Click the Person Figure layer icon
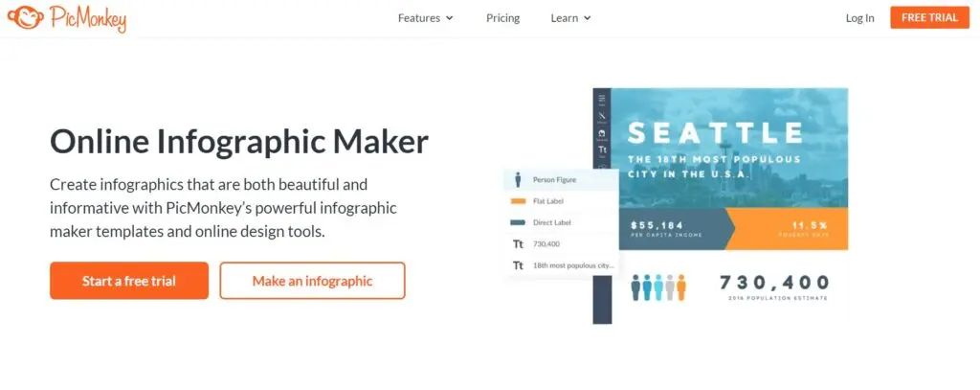Viewport: 980px width, 390px height. tap(518, 179)
